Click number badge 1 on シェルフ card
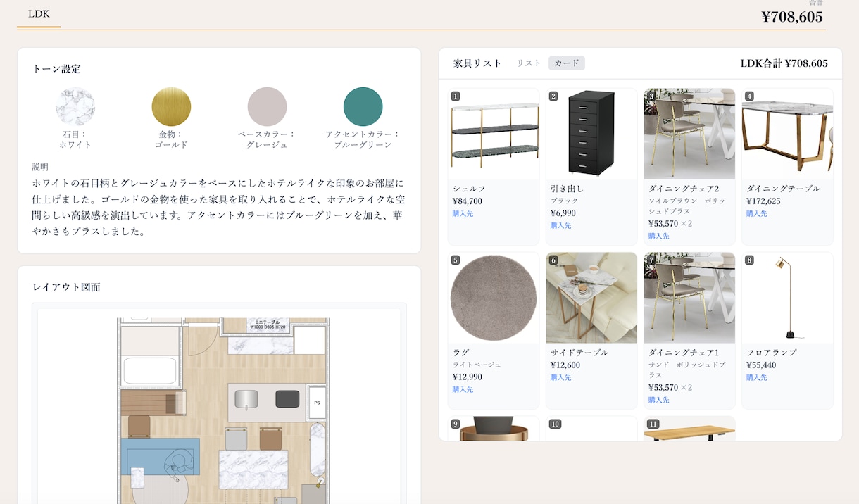The height and width of the screenshot is (504, 859). click(x=456, y=96)
